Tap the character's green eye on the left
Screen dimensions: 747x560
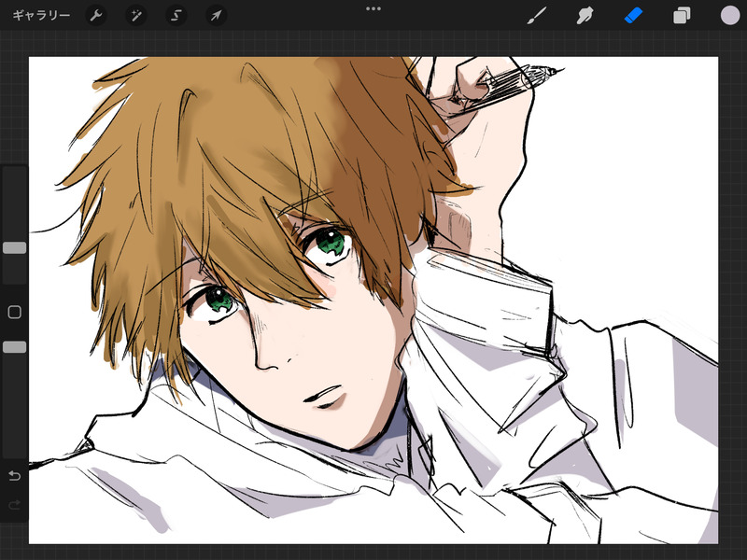(x=219, y=301)
